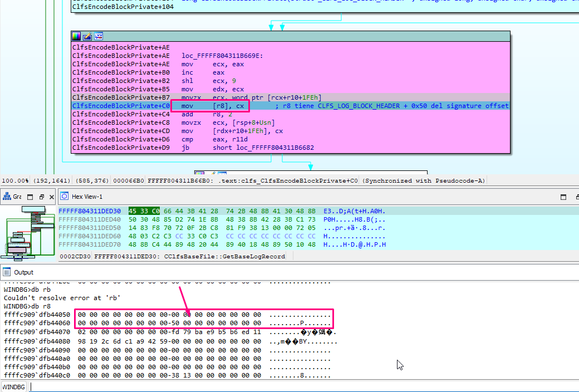Maximize the Graph overview panel
The width and height of the screenshot is (579, 392).
tap(30, 197)
